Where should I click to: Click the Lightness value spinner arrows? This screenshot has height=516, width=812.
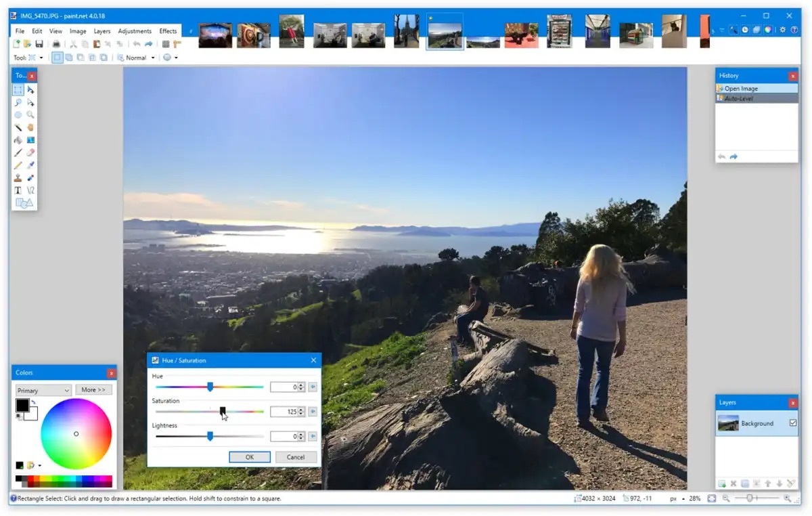coord(302,437)
